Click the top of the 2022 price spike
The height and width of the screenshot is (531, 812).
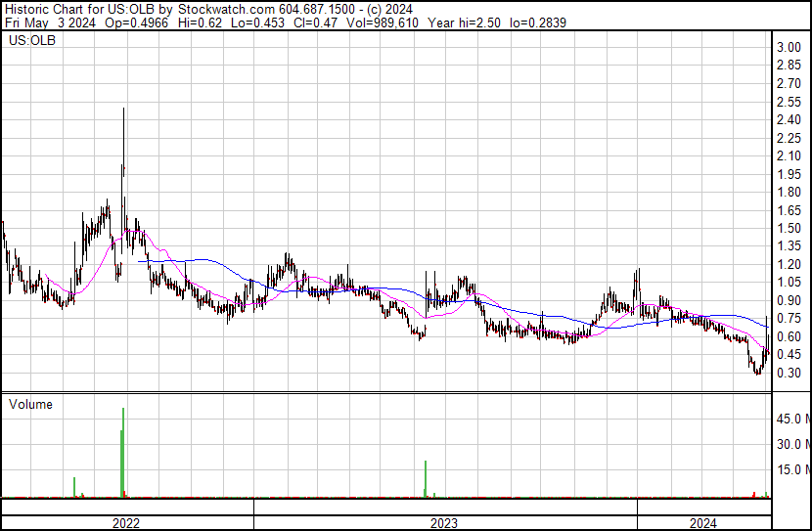point(123,110)
